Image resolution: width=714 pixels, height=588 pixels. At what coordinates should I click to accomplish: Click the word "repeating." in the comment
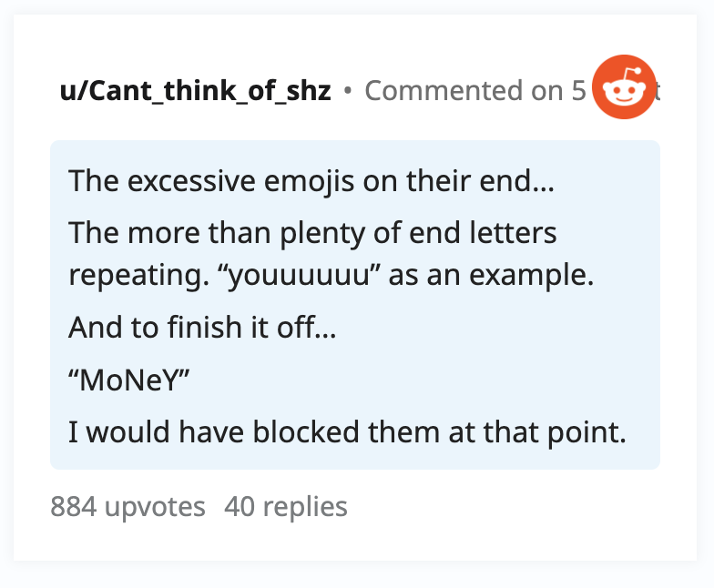point(138,275)
